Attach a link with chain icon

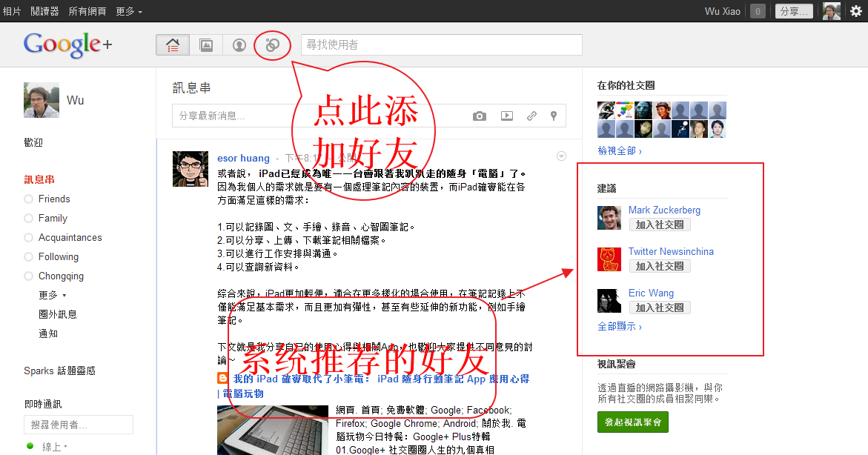pos(531,116)
